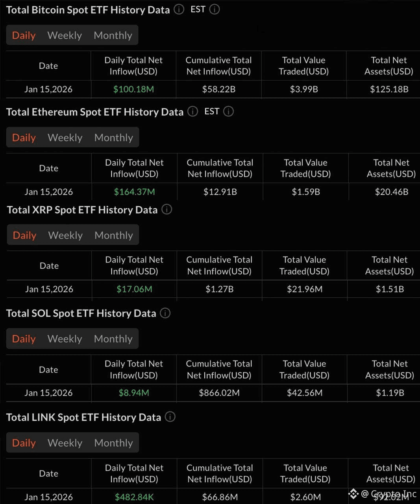Open info icon beside SOL Spot ETF title
Image resolution: width=420 pixels, height=504 pixels.
(165, 313)
